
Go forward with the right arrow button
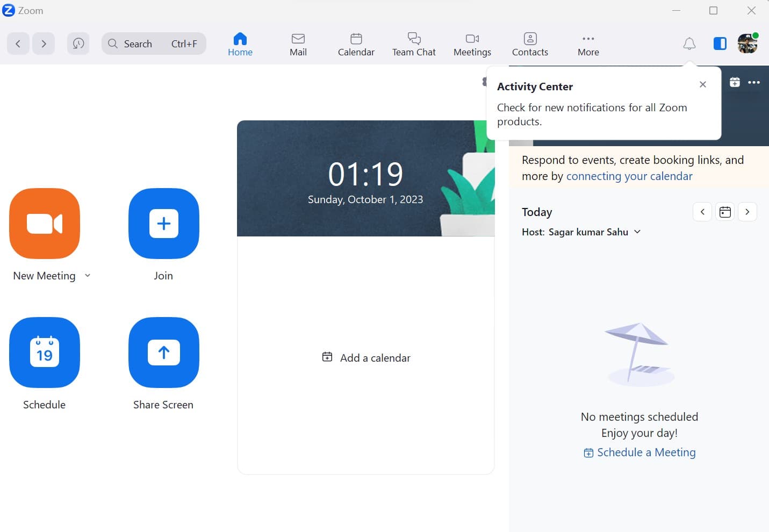click(44, 44)
